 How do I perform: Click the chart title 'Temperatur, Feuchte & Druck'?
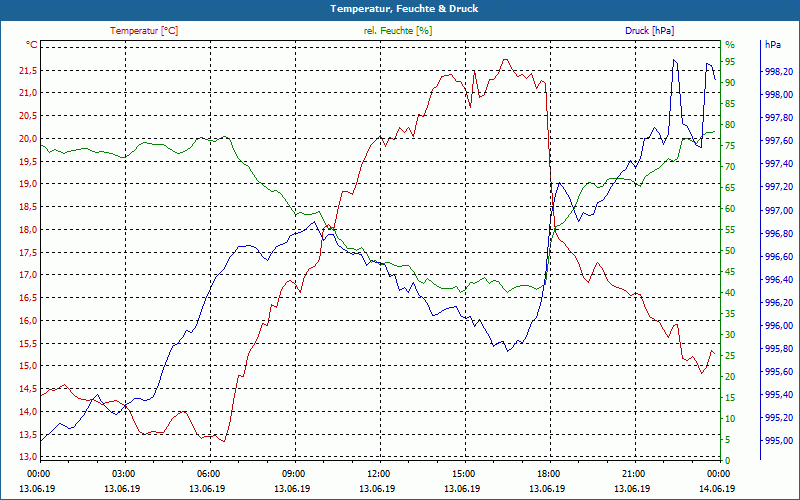coord(404,9)
